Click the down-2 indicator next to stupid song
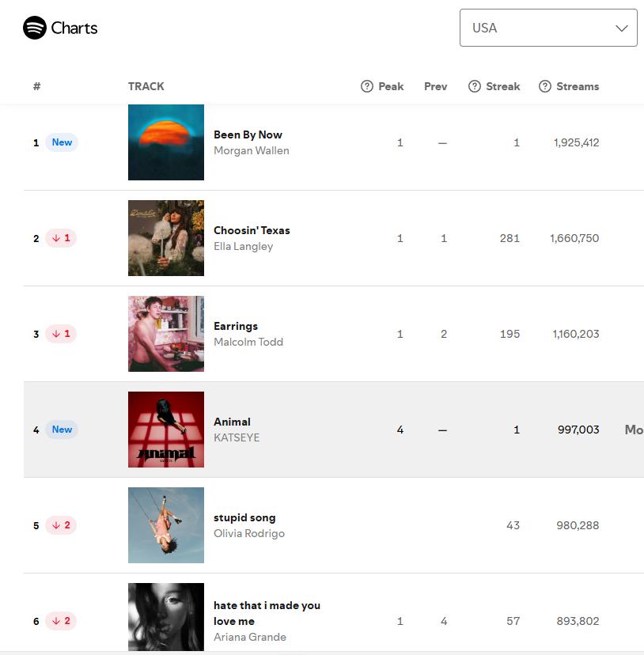This screenshot has height=655, width=644. pyautogui.click(x=61, y=524)
